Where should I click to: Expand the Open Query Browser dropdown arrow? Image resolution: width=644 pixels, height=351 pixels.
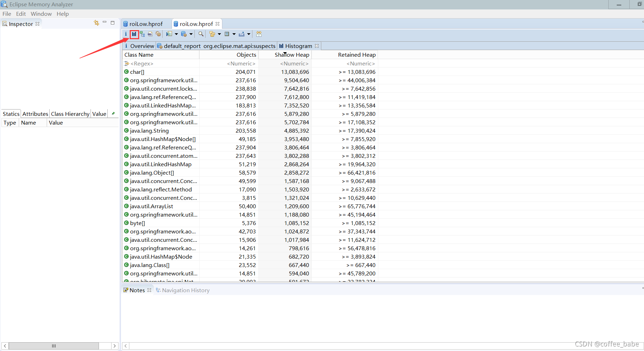pos(191,34)
